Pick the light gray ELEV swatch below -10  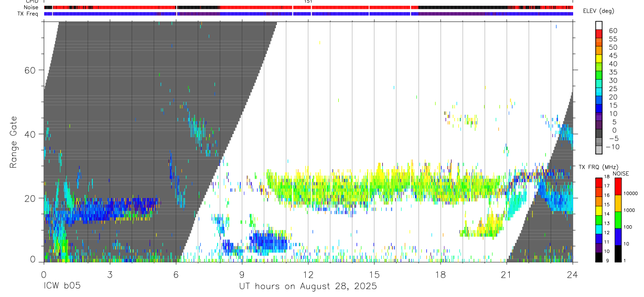point(598,151)
